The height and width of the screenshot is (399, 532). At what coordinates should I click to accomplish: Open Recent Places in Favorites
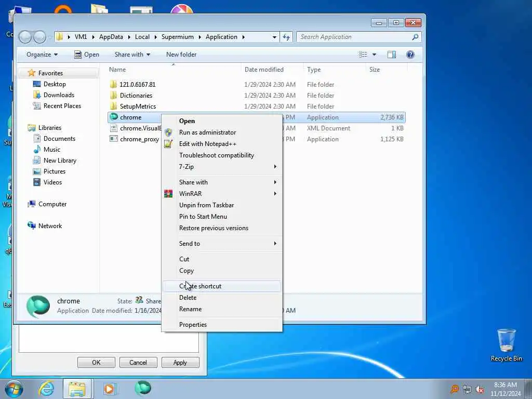62,106
